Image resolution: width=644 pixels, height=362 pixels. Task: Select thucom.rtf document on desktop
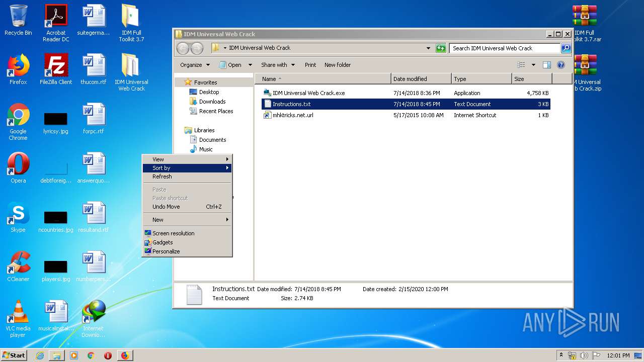(94, 69)
